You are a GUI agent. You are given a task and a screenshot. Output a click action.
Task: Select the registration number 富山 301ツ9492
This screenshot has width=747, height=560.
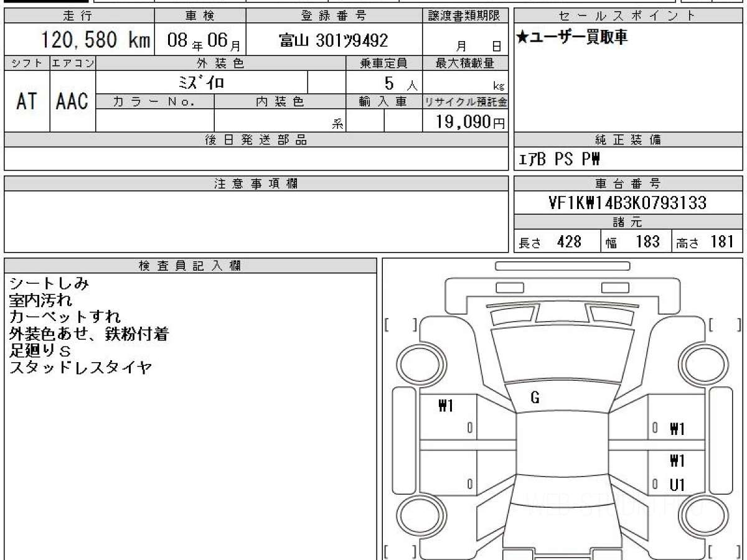(334, 41)
